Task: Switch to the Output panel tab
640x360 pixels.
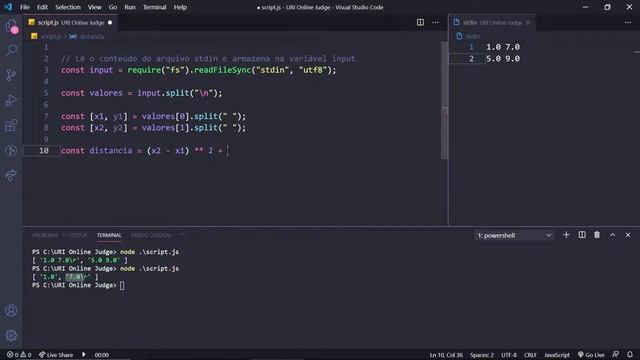Action: coord(78,235)
